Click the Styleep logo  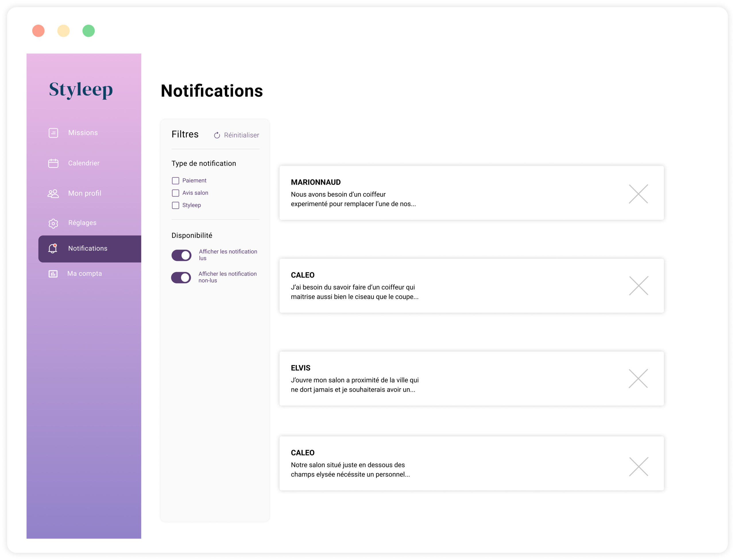(x=81, y=89)
